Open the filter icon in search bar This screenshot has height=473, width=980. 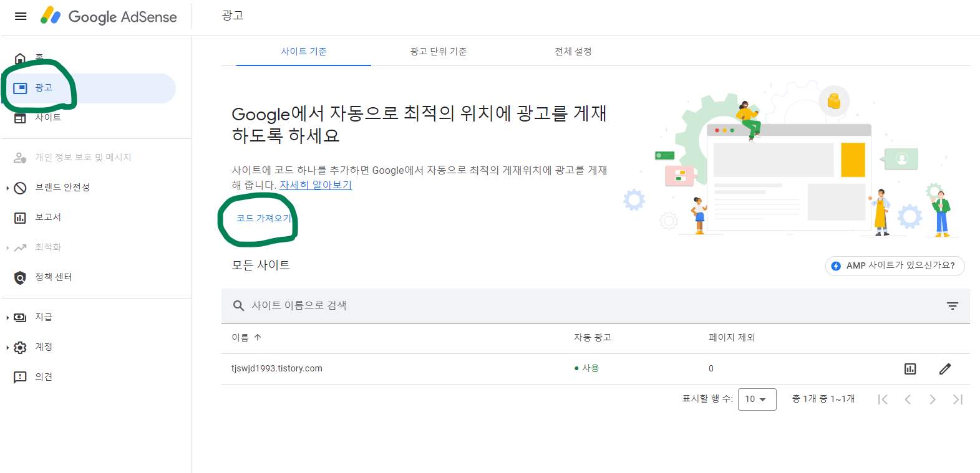[x=953, y=306]
